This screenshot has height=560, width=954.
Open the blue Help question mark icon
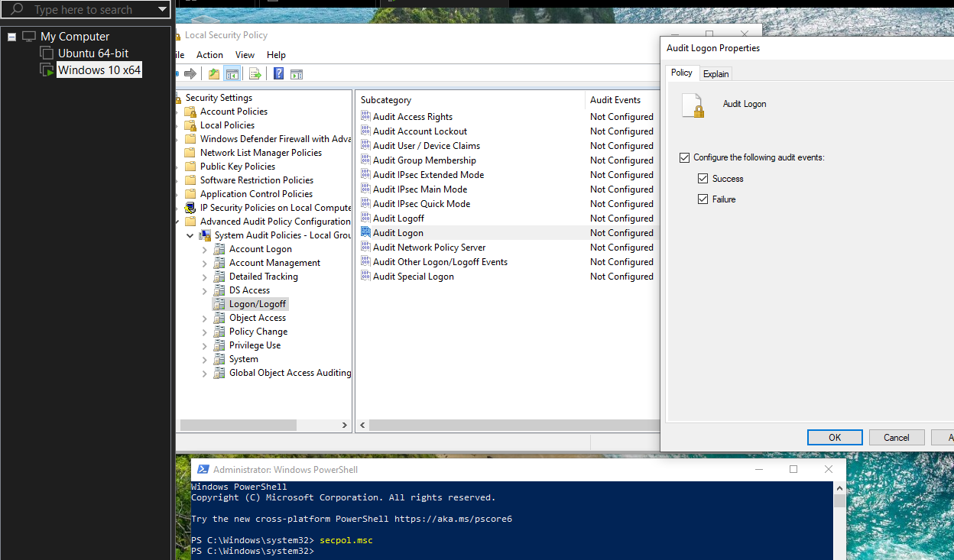[278, 74]
